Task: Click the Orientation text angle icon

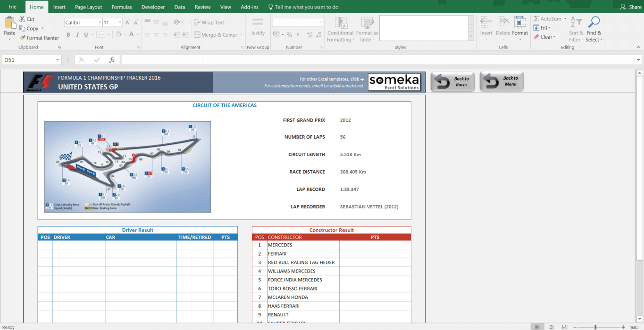Action: (x=177, y=22)
